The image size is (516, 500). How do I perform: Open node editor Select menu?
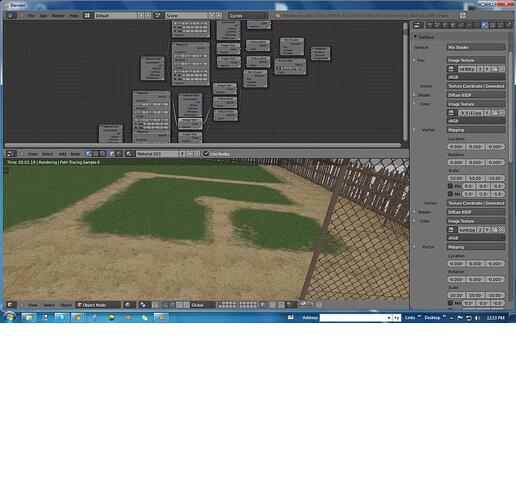click(x=48, y=154)
